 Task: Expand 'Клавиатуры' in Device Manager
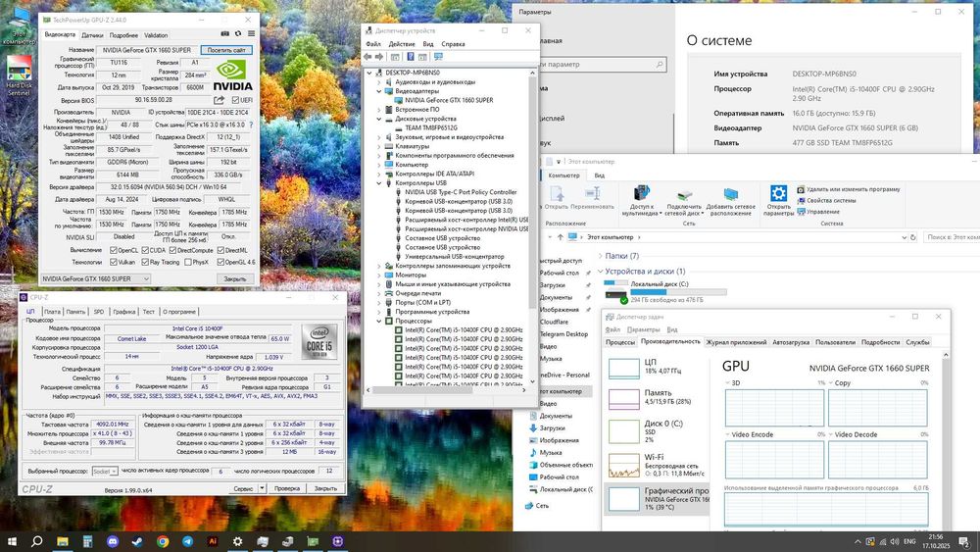coord(379,146)
